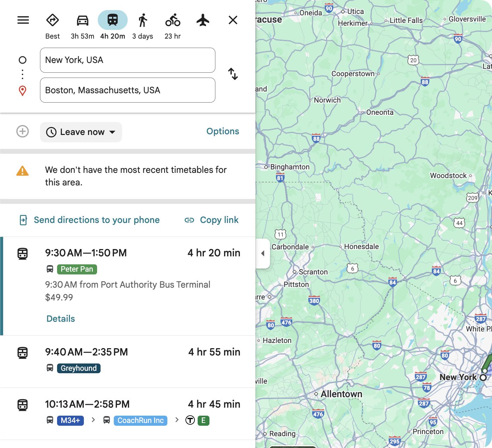Viewport: 492px width, 448px height.
Task: Select the transit travel mode tab
Action: [x=112, y=20]
